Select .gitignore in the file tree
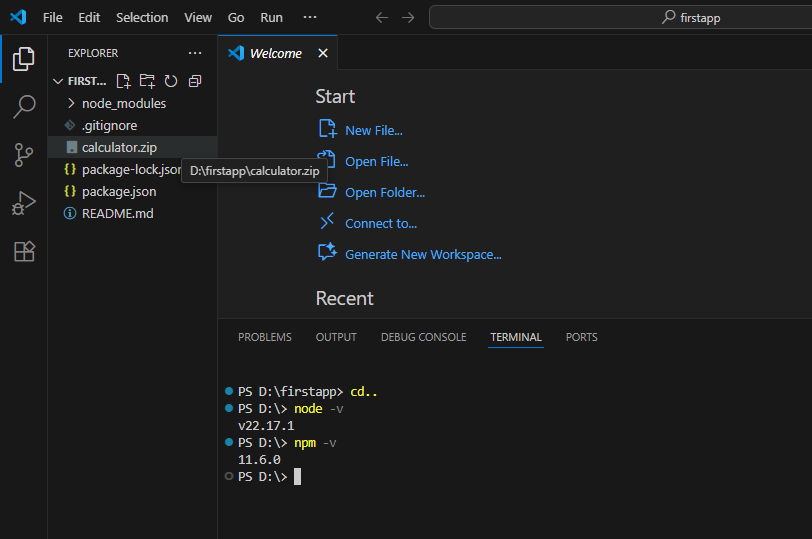 tap(133, 125)
